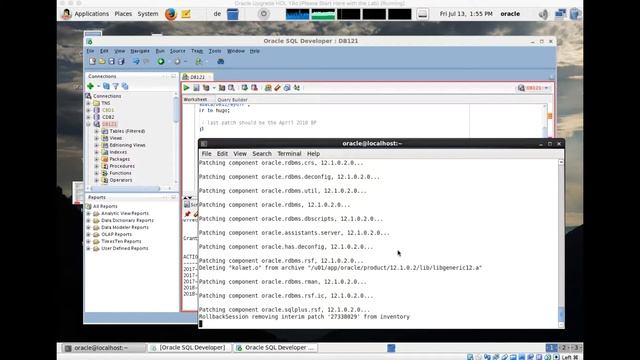Expand Data Dictionary Reports folder

point(89,220)
